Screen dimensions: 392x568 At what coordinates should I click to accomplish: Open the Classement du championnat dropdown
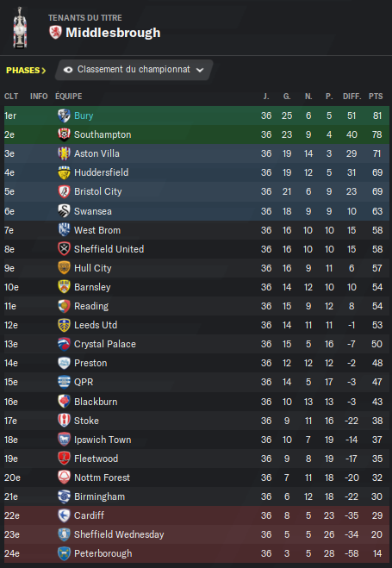[134, 70]
